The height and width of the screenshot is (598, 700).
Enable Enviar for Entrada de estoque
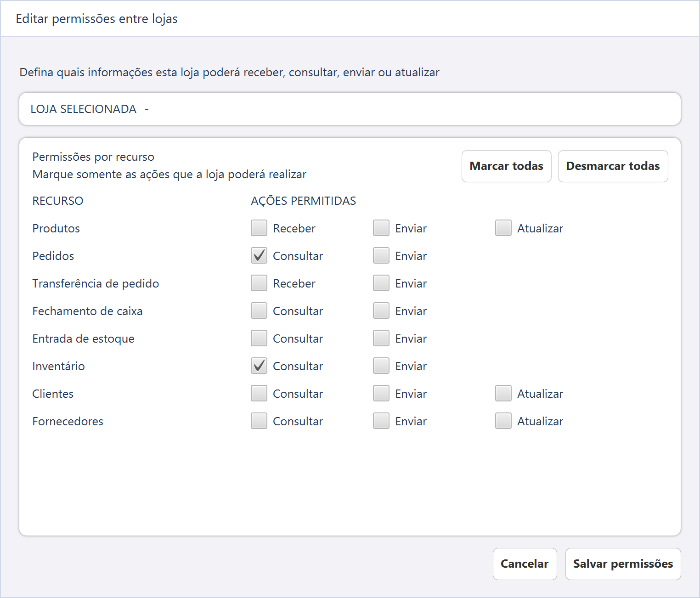(x=381, y=338)
